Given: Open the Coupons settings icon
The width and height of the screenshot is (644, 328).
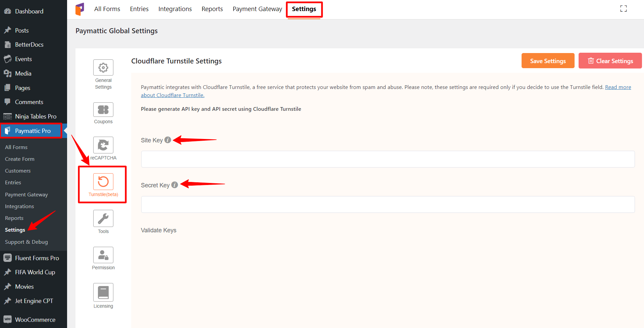Looking at the screenshot, I should (x=103, y=109).
